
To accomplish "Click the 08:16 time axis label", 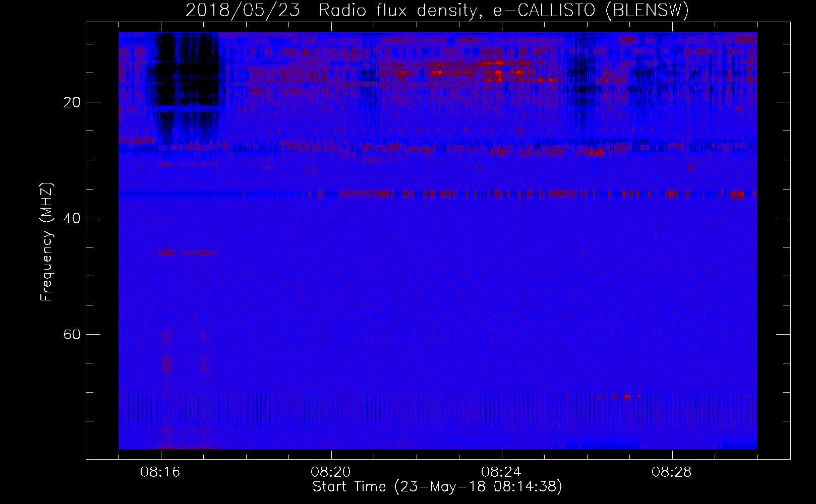I will 161,472.
